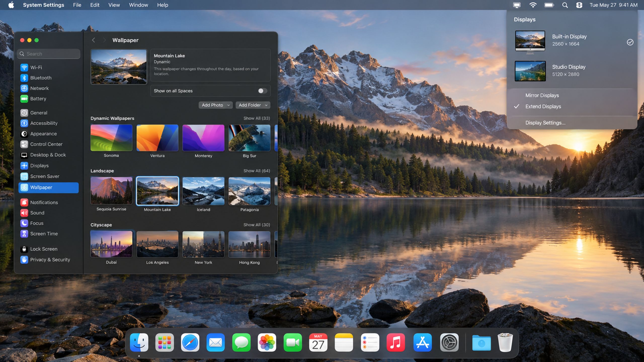Open Spotlight search in the menu bar
This screenshot has width=644, height=362.
click(x=565, y=5)
